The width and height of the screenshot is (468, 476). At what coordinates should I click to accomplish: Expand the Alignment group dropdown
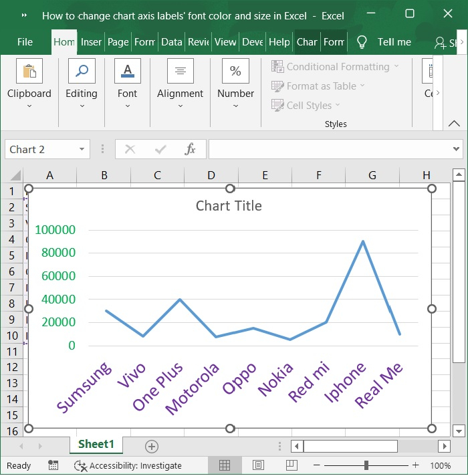point(181,106)
